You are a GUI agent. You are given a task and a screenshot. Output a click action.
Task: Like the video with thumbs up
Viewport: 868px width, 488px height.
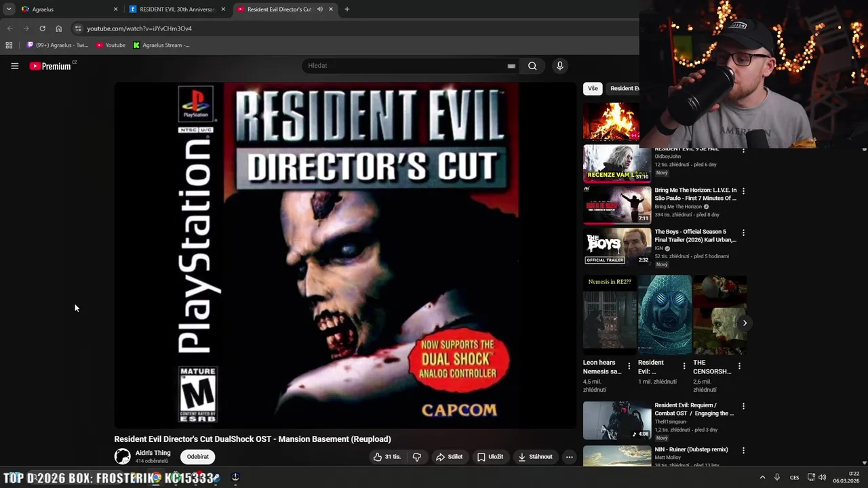[x=387, y=457]
